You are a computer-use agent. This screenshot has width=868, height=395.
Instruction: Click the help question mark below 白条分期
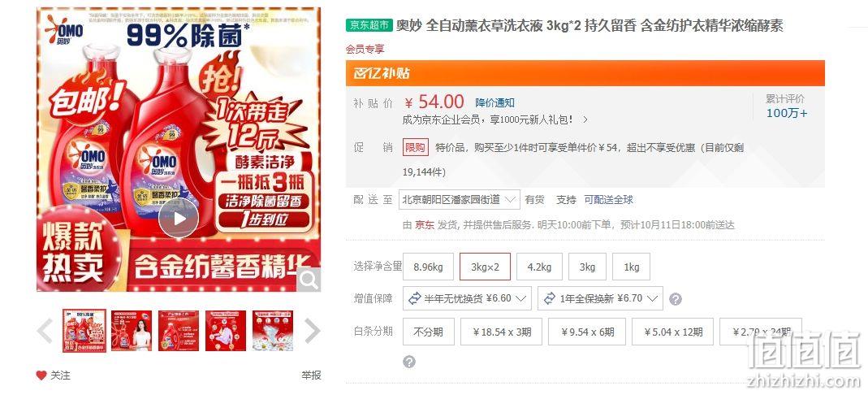[x=409, y=362]
